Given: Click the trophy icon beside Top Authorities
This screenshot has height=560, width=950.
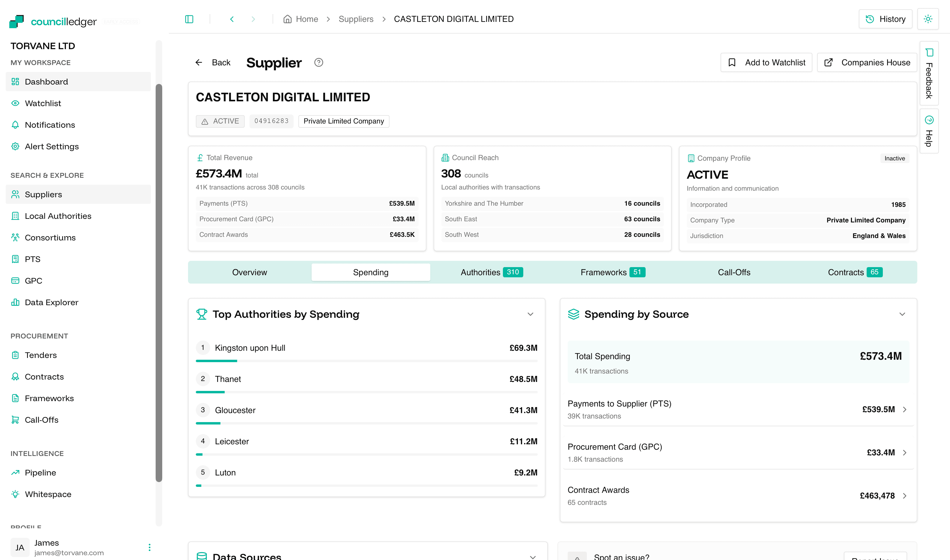Looking at the screenshot, I should pos(202,314).
